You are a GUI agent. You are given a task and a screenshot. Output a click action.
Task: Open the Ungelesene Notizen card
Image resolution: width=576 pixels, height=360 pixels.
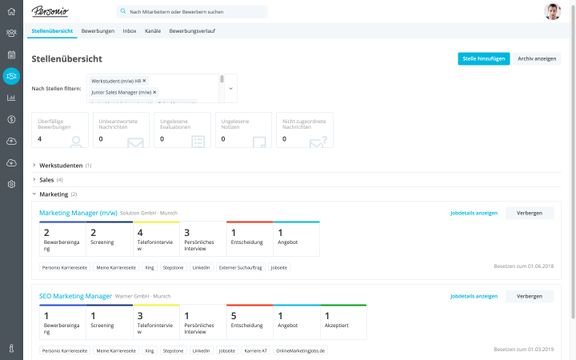243,130
